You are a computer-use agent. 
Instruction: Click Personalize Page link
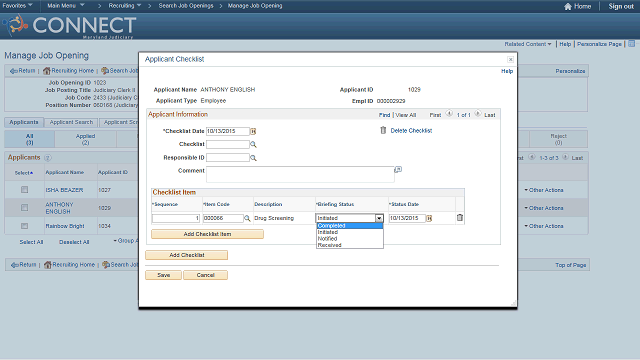click(x=599, y=44)
